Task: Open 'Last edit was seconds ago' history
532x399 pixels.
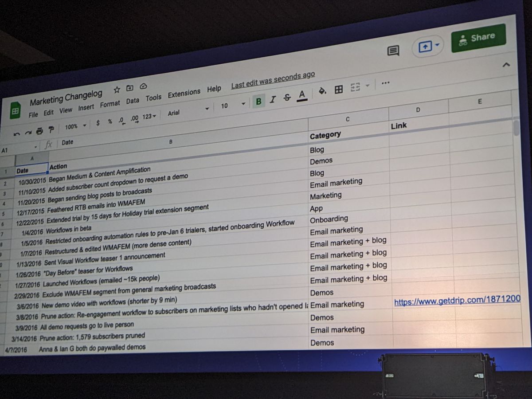Action: [x=273, y=80]
